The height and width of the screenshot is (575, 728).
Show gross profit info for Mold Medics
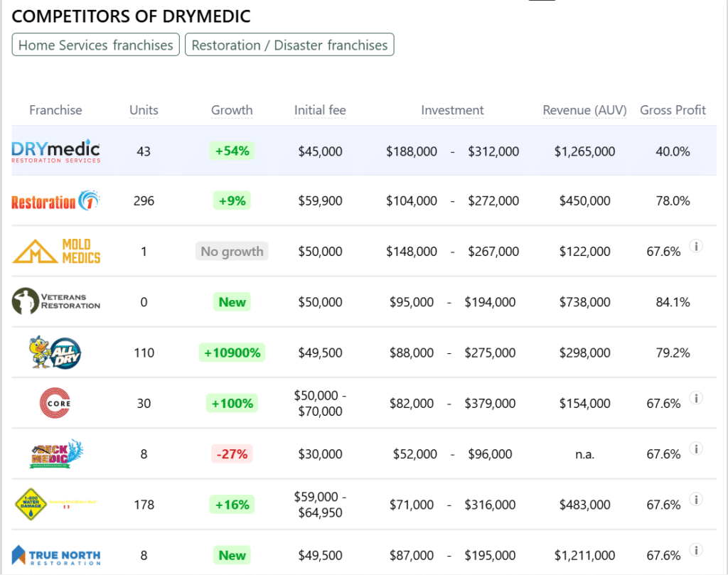pyautogui.click(x=695, y=246)
